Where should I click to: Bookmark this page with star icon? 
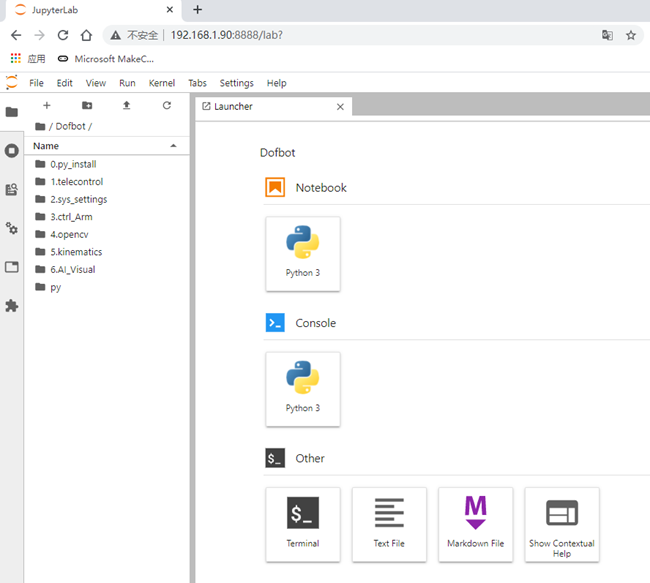(x=631, y=35)
